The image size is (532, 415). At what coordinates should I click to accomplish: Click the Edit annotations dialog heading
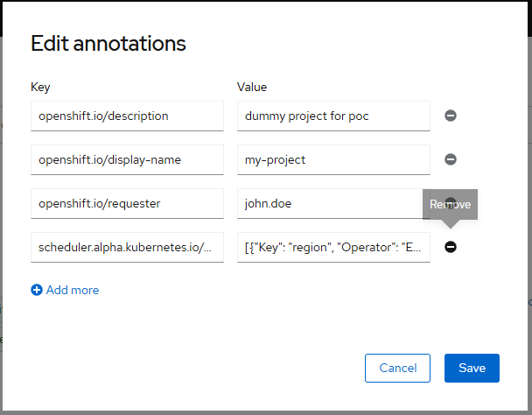pos(108,44)
